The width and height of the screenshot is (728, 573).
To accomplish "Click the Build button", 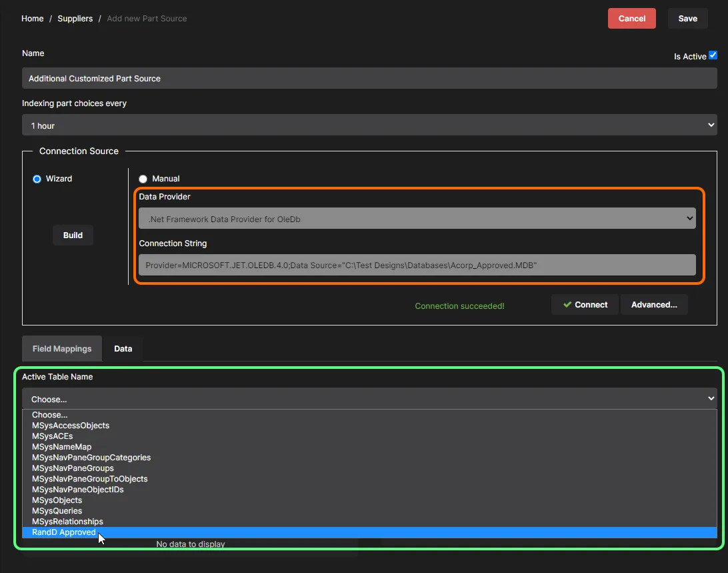I will [73, 235].
